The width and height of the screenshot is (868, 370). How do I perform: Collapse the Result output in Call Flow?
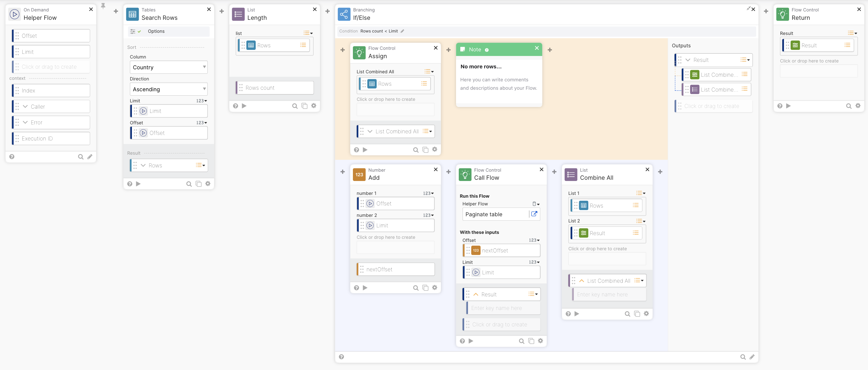476,294
